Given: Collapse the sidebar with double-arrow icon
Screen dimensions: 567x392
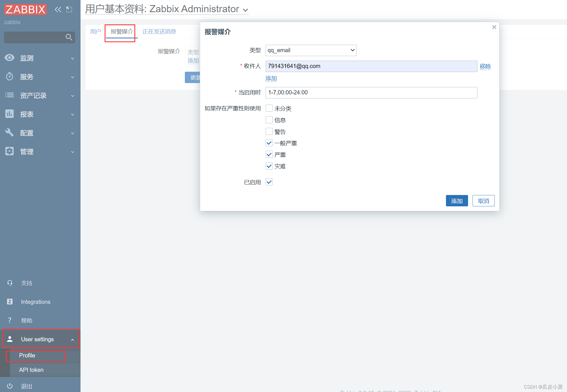Looking at the screenshot, I should [58, 10].
